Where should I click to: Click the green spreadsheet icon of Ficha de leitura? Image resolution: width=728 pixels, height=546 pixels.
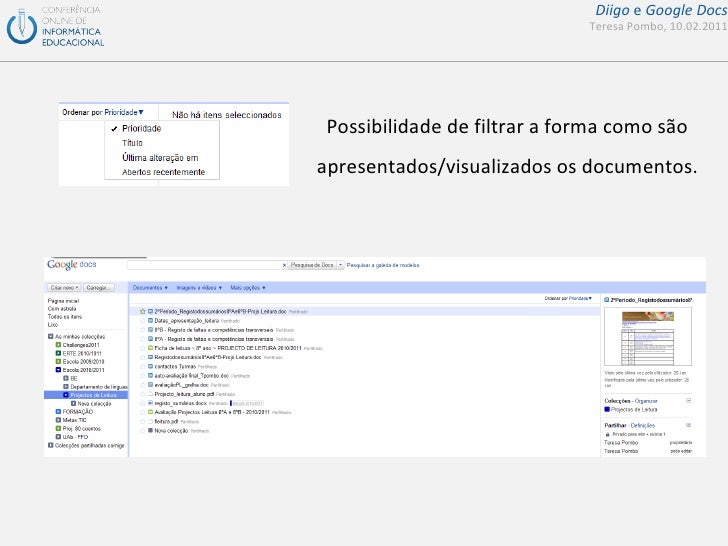pos(150,348)
